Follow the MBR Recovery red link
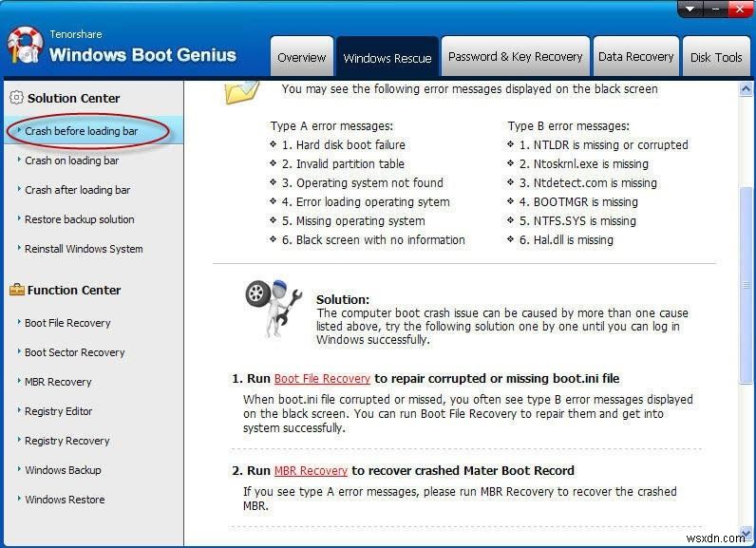This screenshot has height=548, width=756. pos(311,471)
